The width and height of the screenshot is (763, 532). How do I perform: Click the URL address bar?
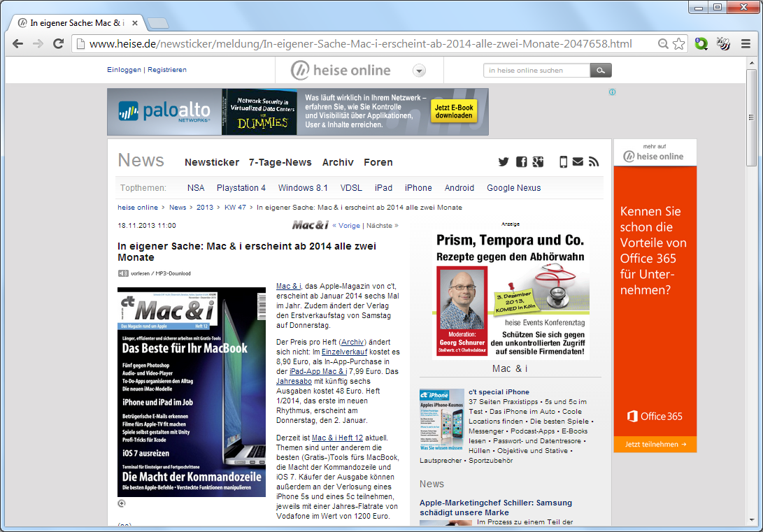coord(360,44)
